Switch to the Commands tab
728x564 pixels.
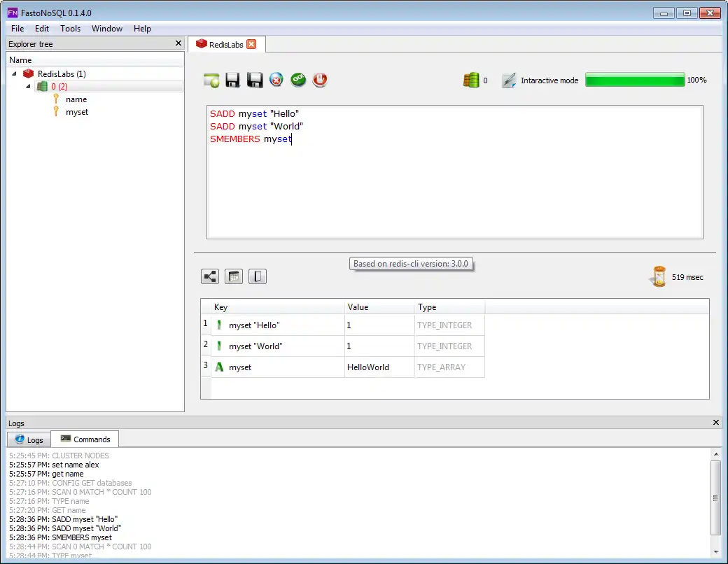pyautogui.click(x=85, y=439)
